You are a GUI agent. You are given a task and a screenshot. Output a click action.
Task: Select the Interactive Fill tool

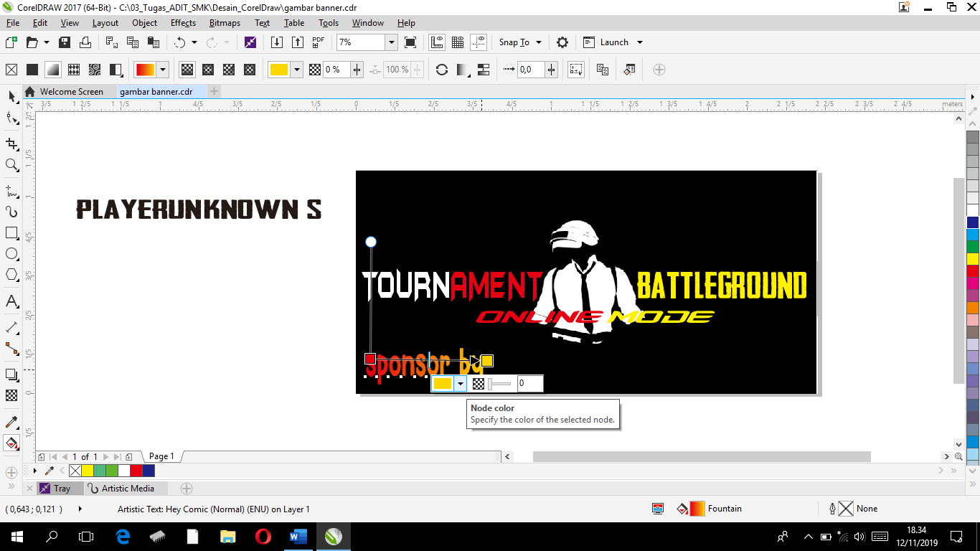pyautogui.click(x=11, y=443)
